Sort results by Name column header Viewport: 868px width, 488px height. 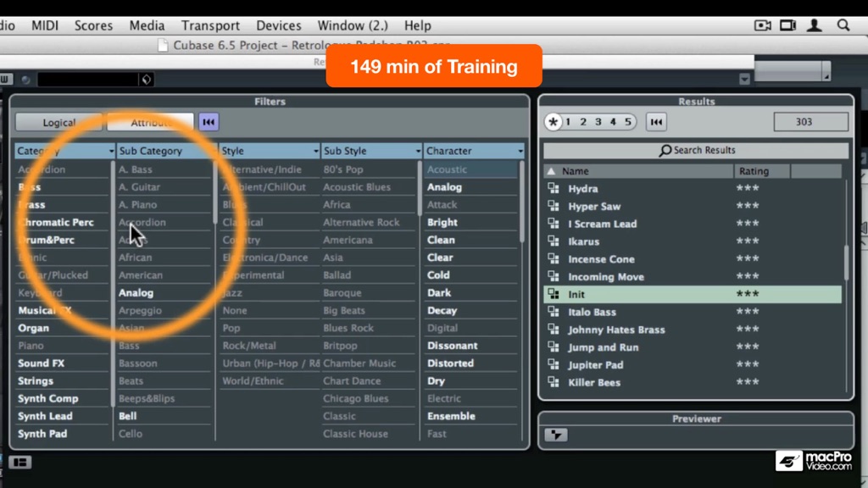tap(638, 171)
